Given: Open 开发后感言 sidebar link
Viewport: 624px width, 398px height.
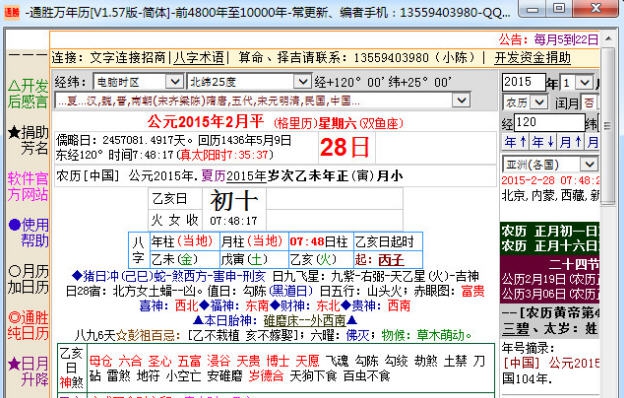Looking at the screenshot, I should (x=28, y=94).
